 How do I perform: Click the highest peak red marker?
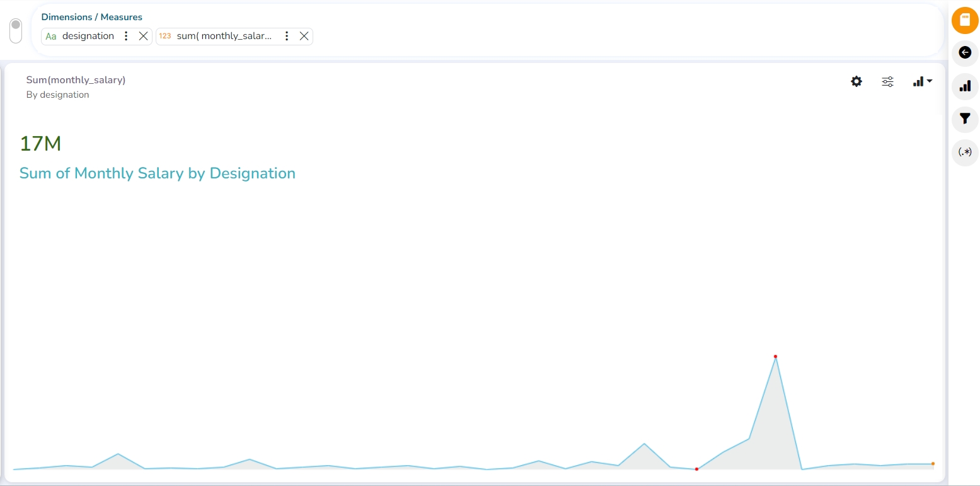(775, 357)
